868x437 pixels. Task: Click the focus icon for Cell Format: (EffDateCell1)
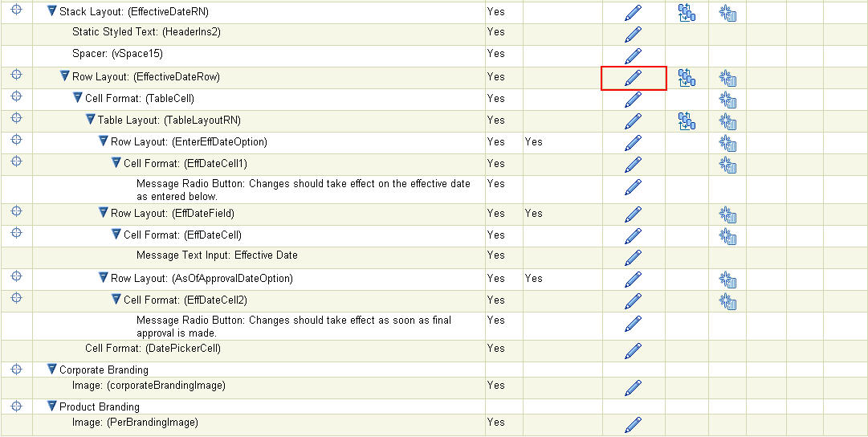click(17, 161)
